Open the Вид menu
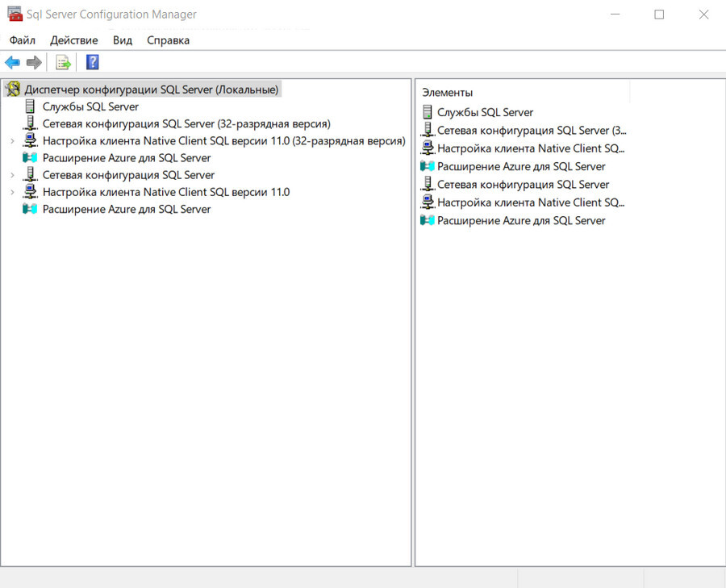 coord(123,40)
